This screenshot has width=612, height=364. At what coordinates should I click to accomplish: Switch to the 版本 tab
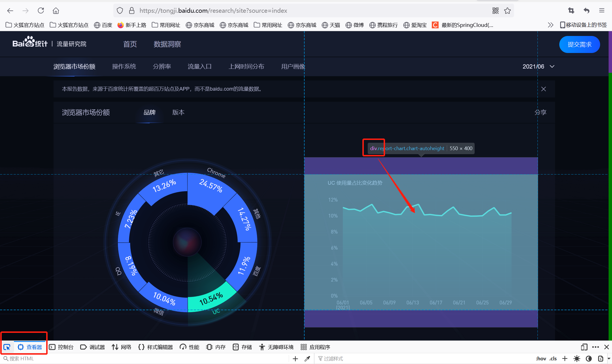tap(178, 112)
